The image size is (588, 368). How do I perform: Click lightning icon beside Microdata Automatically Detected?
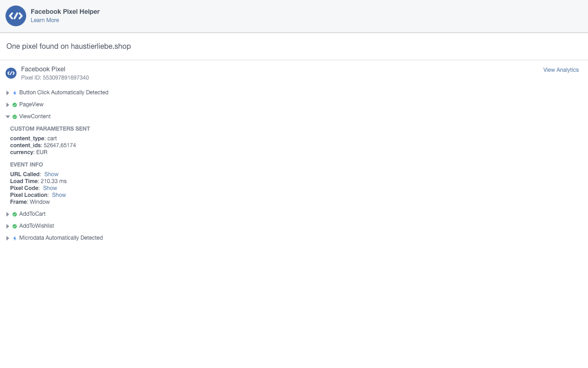15,238
